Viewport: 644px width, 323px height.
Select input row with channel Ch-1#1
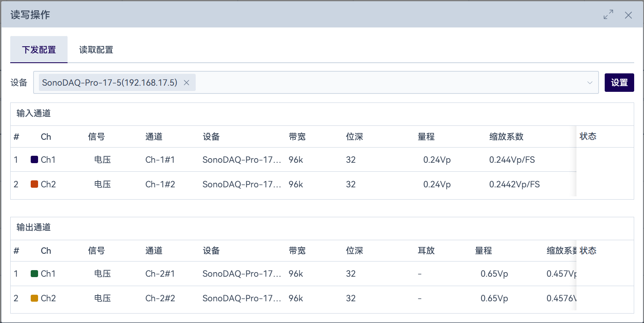point(160,159)
